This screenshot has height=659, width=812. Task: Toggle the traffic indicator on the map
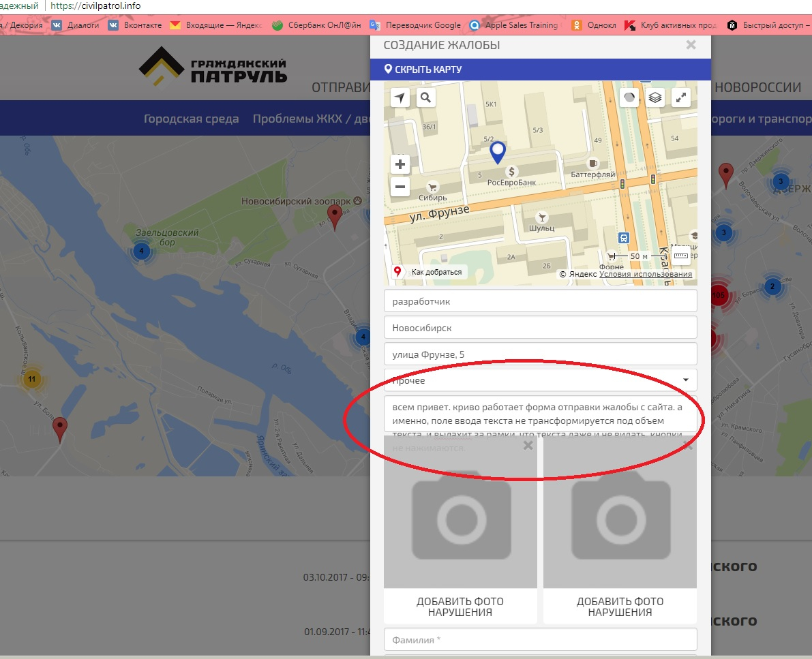[629, 97]
